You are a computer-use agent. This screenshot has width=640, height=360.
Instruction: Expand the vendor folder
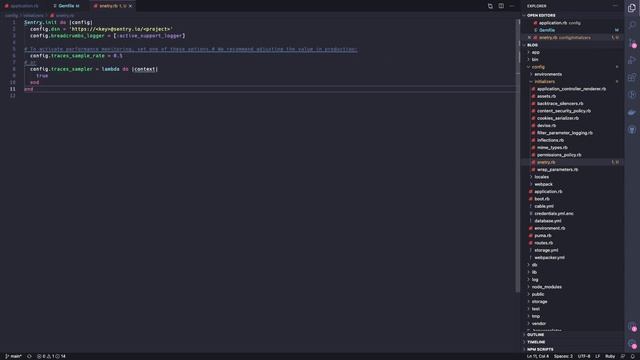coord(539,324)
